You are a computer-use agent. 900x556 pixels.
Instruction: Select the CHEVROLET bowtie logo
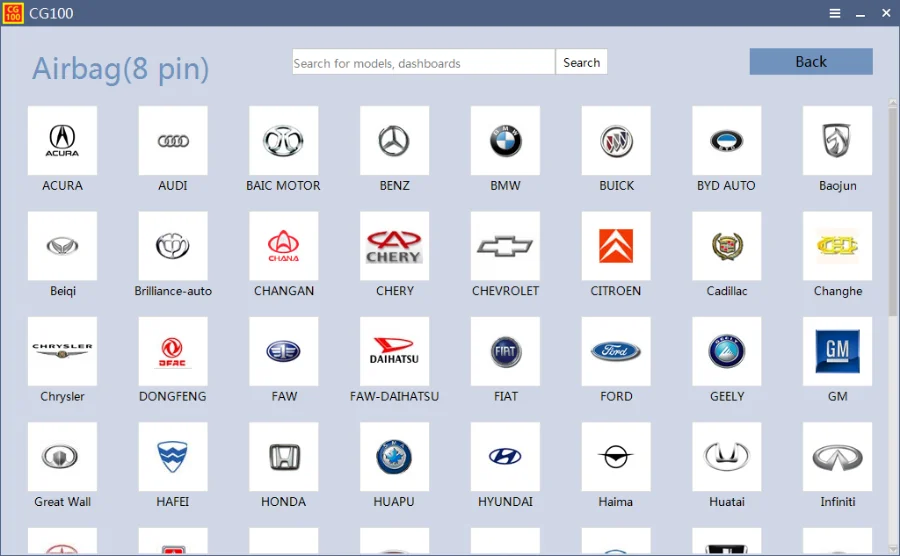pyautogui.click(x=505, y=246)
